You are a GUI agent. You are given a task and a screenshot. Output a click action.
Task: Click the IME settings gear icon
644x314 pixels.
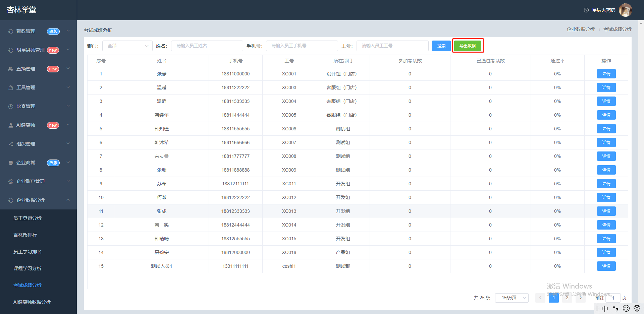click(x=637, y=308)
